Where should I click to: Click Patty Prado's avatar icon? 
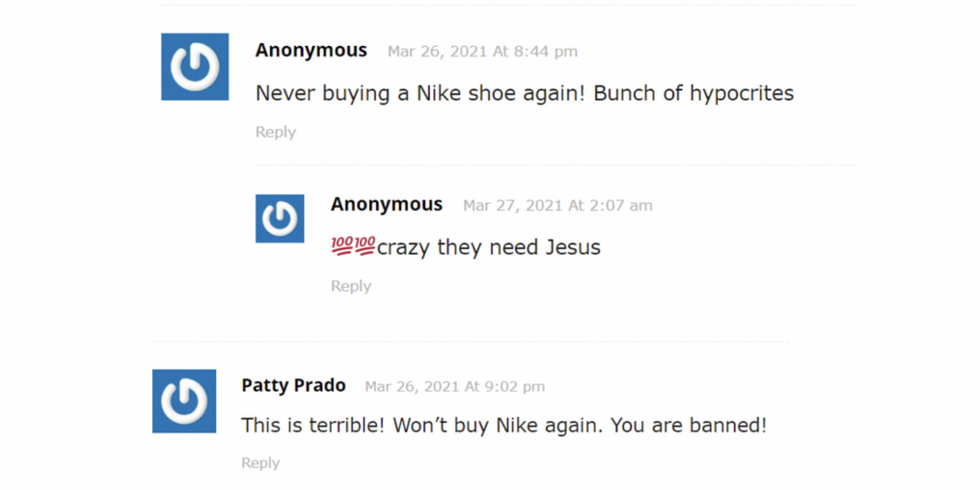pos(184,401)
